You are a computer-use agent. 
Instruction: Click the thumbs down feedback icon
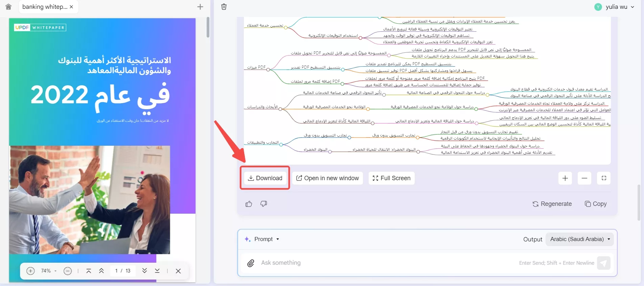(x=264, y=204)
